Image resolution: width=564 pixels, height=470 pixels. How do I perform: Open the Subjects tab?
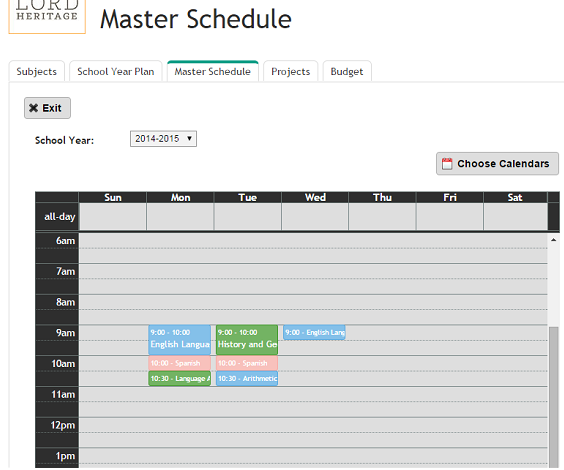click(37, 71)
